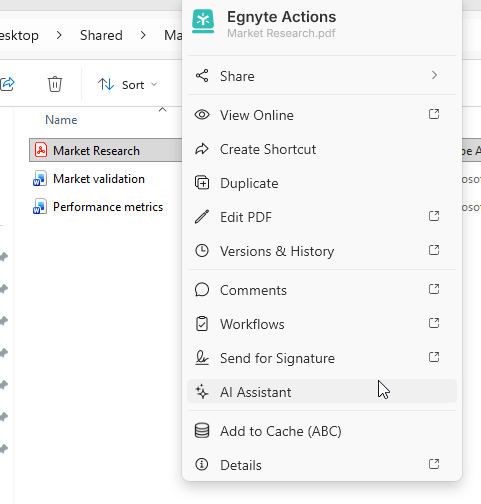
Task: Click the eye icon for View Online
Action: pyautogui.click(x=202, y=115)
